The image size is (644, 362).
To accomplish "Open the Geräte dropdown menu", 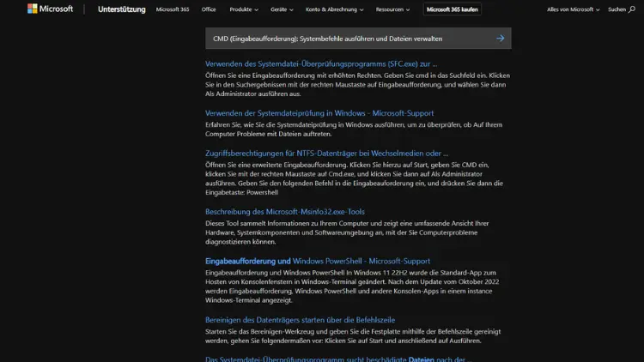I will pos(283,9).
